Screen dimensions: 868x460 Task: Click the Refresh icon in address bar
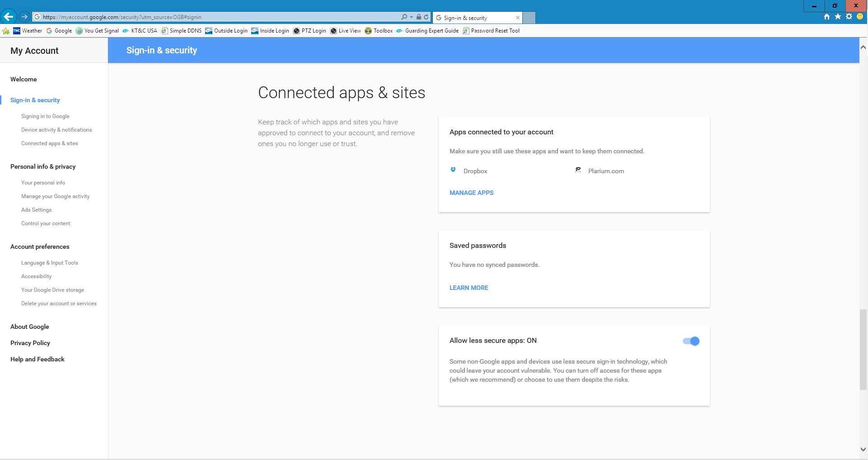pyautogui.click(x=426, y=17)
